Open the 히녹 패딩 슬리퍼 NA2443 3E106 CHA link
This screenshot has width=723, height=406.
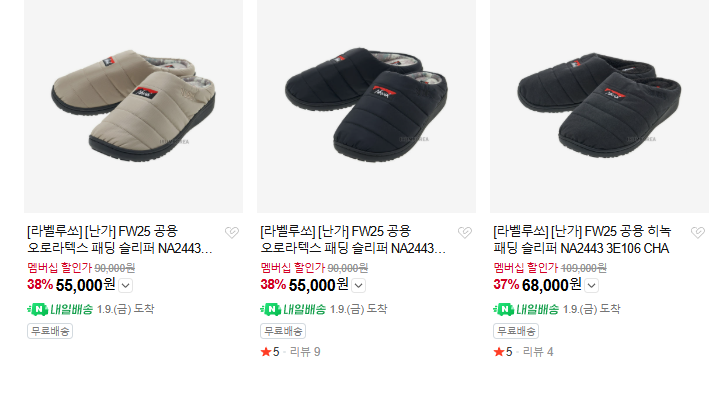coord(582,240)
